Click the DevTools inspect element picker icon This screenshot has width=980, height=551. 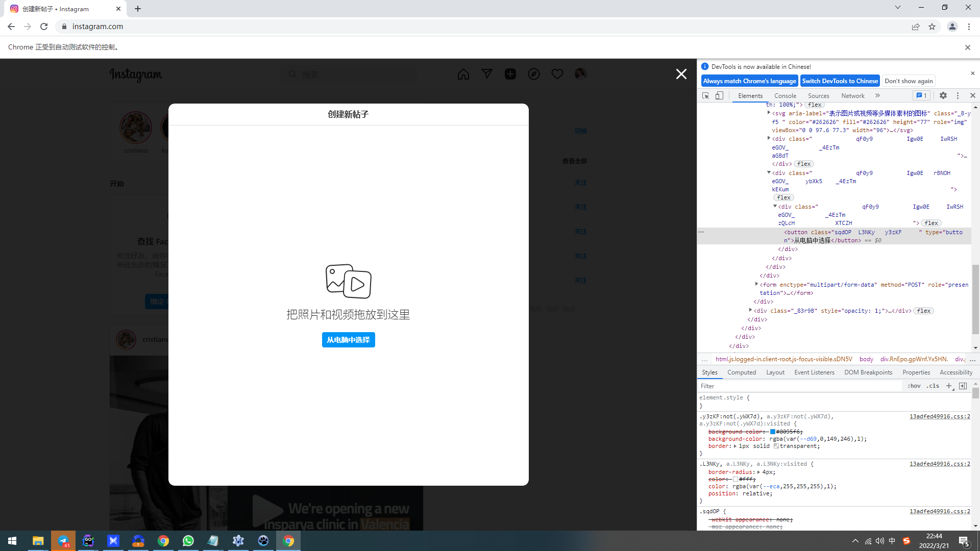pyautogui.click(x=706, y=95)
